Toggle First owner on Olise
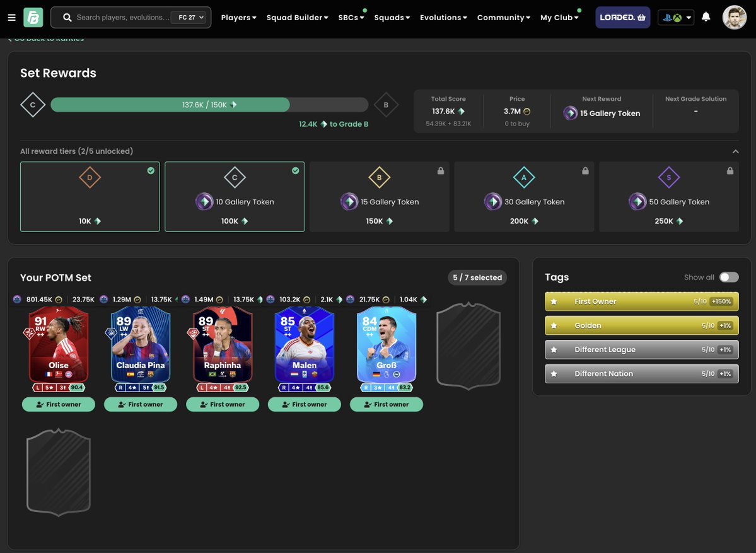 coord(59,405)
